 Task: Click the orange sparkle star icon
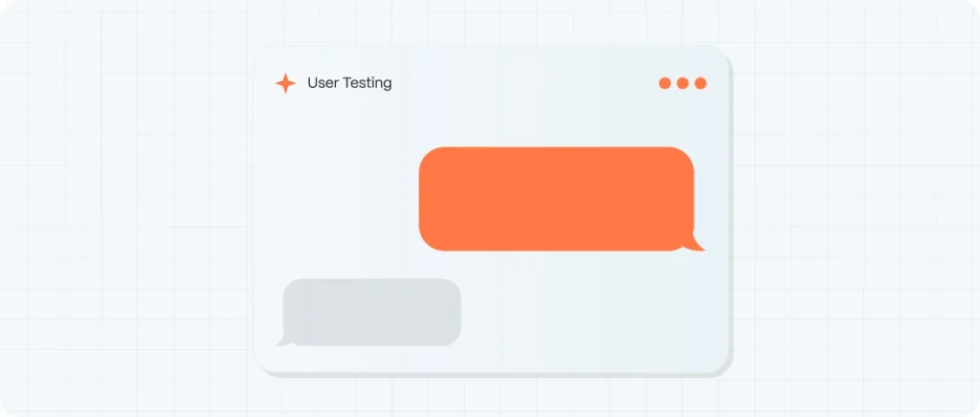click(285, 83)
